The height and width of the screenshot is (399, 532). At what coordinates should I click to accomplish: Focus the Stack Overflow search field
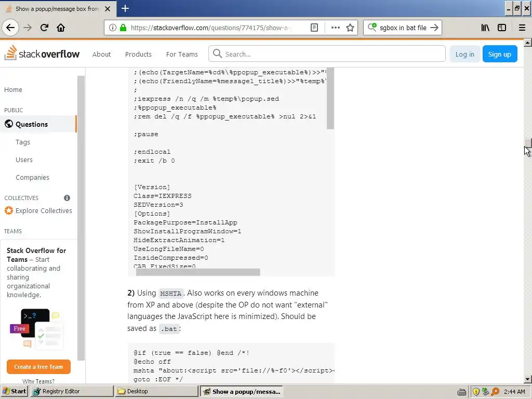327,54
